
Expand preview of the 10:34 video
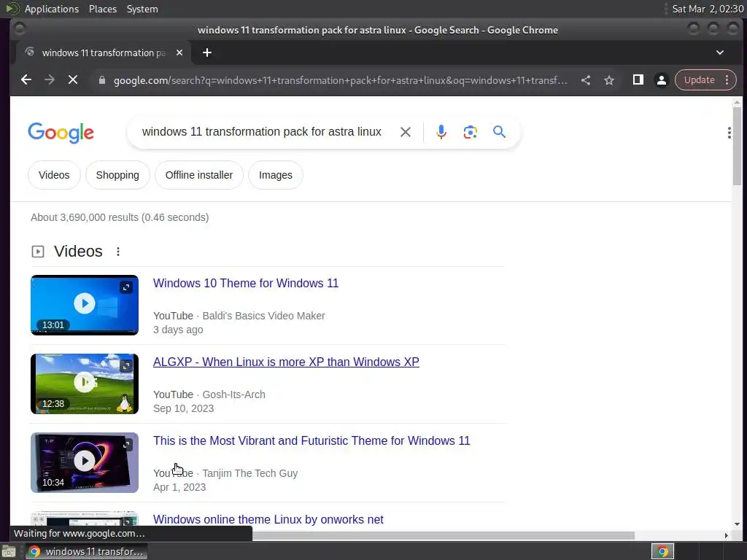point(127,444)
